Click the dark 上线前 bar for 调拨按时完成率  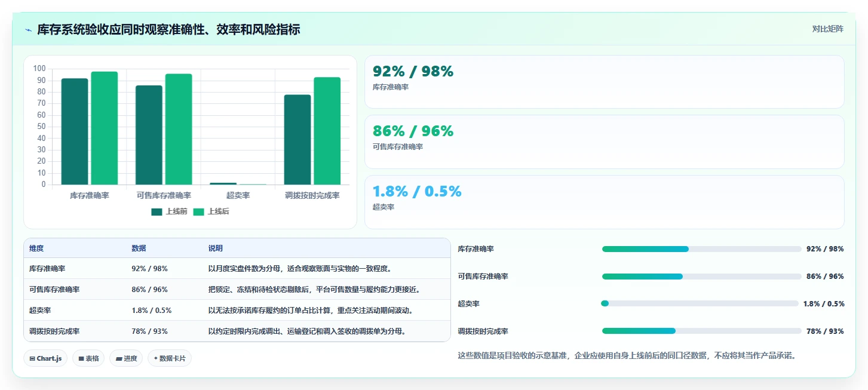[297, 140]
